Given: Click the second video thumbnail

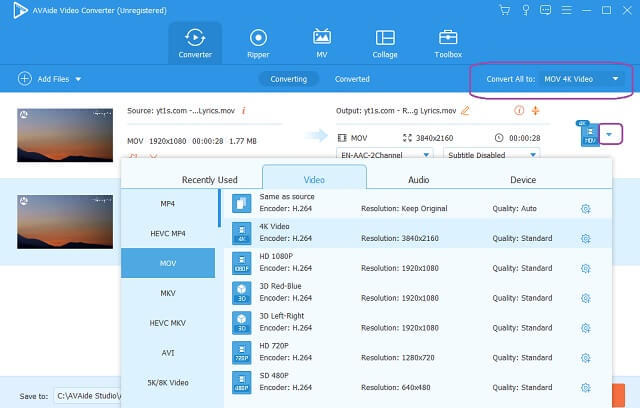Looking at the screenshot, I should [65, 222].
